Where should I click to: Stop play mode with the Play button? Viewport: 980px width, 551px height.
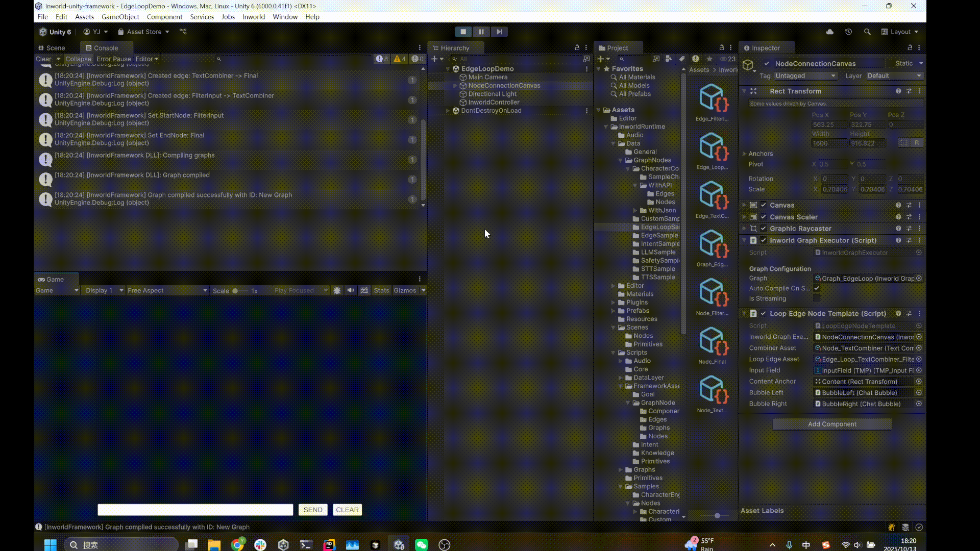click(x=463, y=32)
